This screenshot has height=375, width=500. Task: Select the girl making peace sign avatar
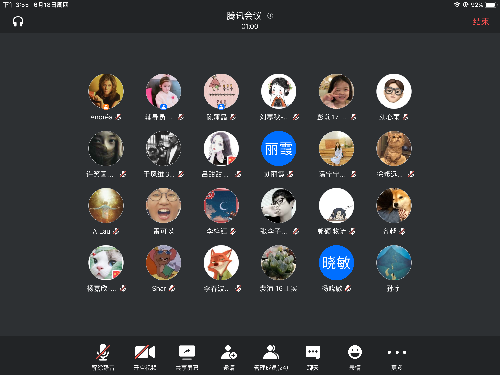[x=336, y=91]
